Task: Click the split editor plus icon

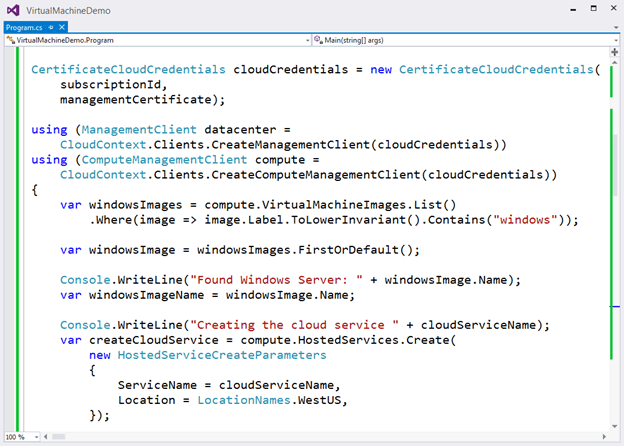Action: [614, 52]
